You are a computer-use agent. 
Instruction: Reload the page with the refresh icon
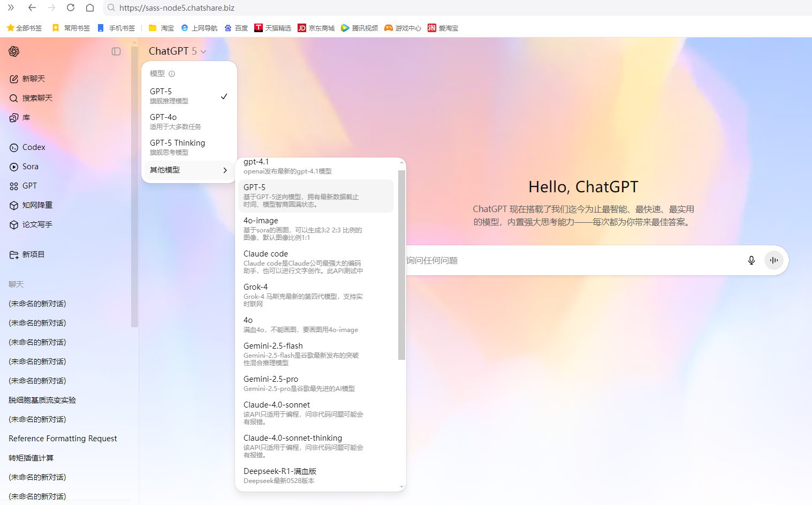point(71,7)
